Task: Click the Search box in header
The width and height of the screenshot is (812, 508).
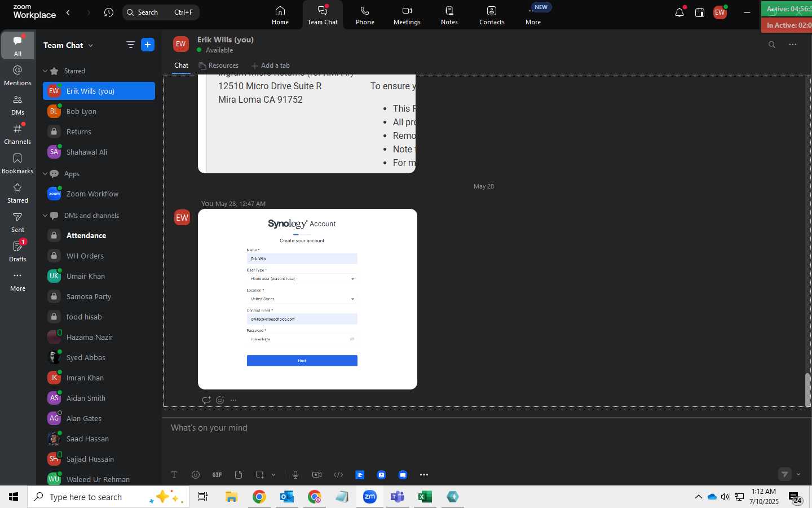Action: tap(161, 12)
